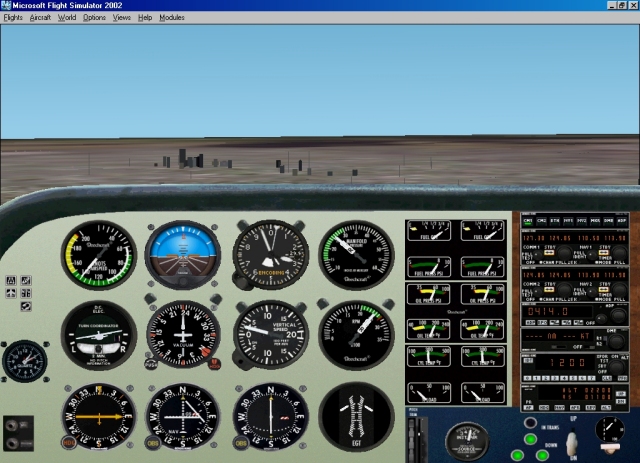Click the transponder code 1200 display
The height and width of the screenshot is (463, 640).
click(x=567, y=363)
